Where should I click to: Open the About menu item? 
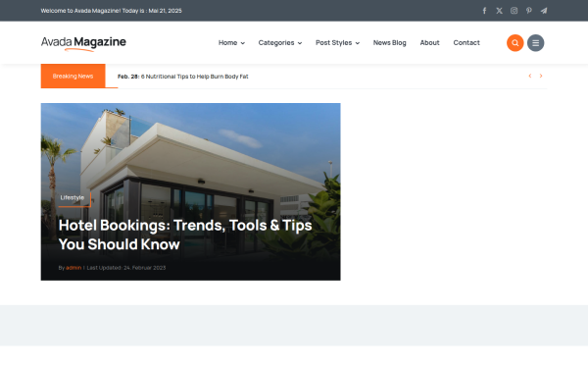click(x=429, y=43)
